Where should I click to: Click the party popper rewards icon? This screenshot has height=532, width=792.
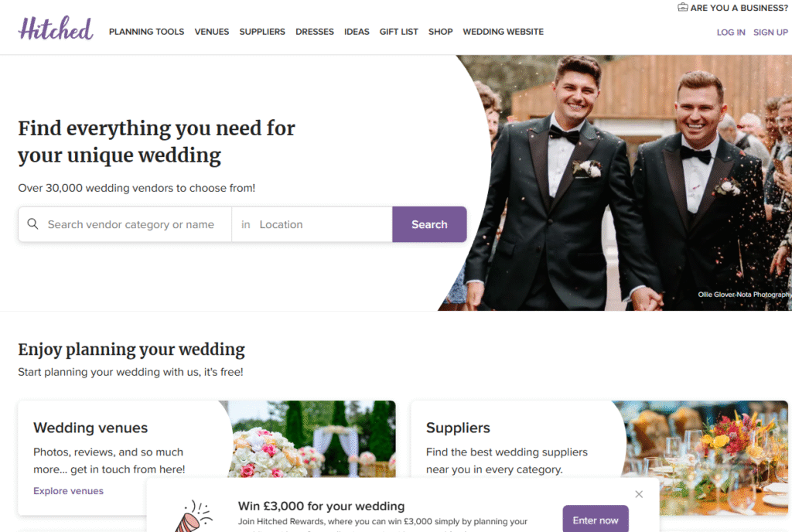[x=194, y=516]
